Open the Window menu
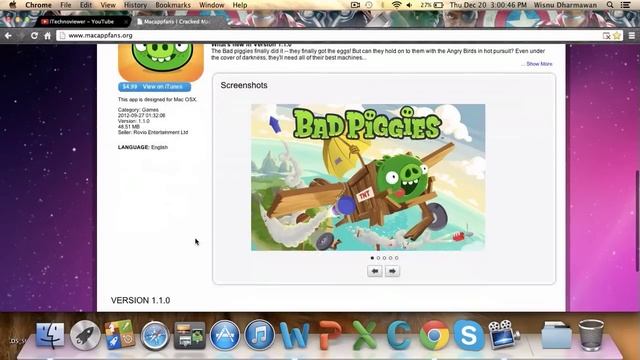Image resolution: width=640 pixels, height=360 pixels. pos(211,5)
